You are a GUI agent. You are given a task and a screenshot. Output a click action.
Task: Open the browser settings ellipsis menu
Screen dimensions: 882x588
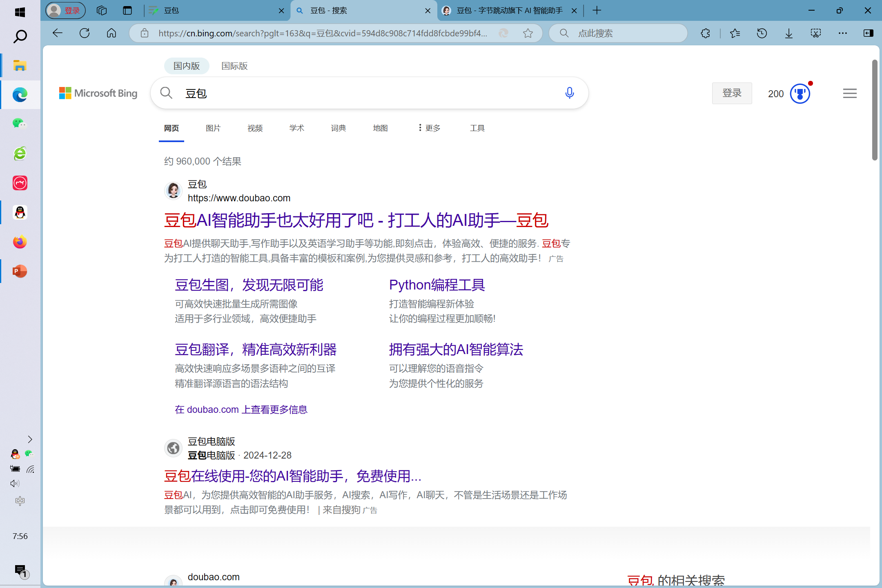(x=843, y=33)
